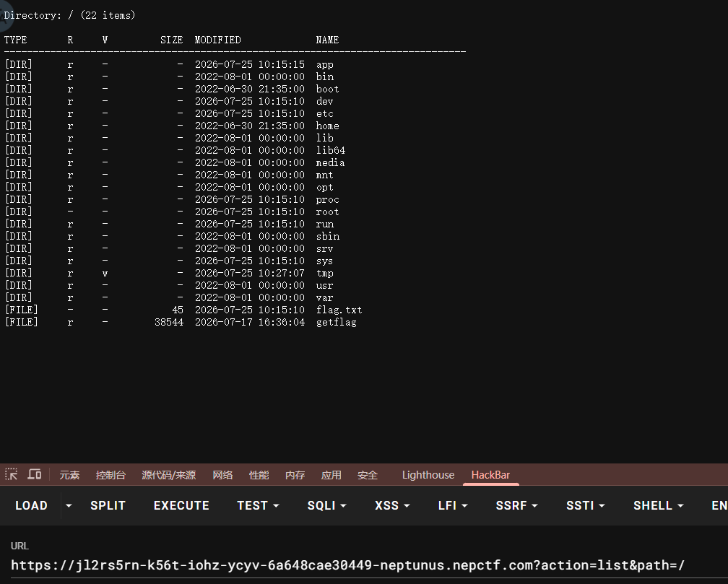Click the 'media' directory name

[x=330, y=162]
